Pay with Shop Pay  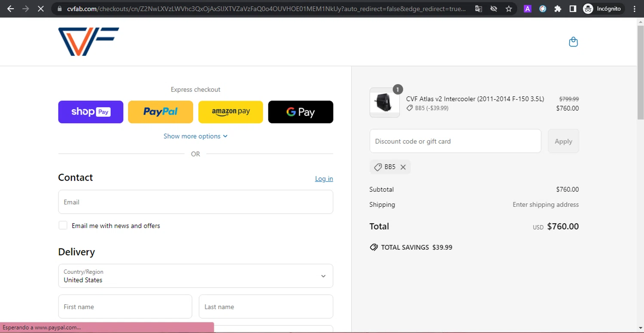(x=91, y=112)
